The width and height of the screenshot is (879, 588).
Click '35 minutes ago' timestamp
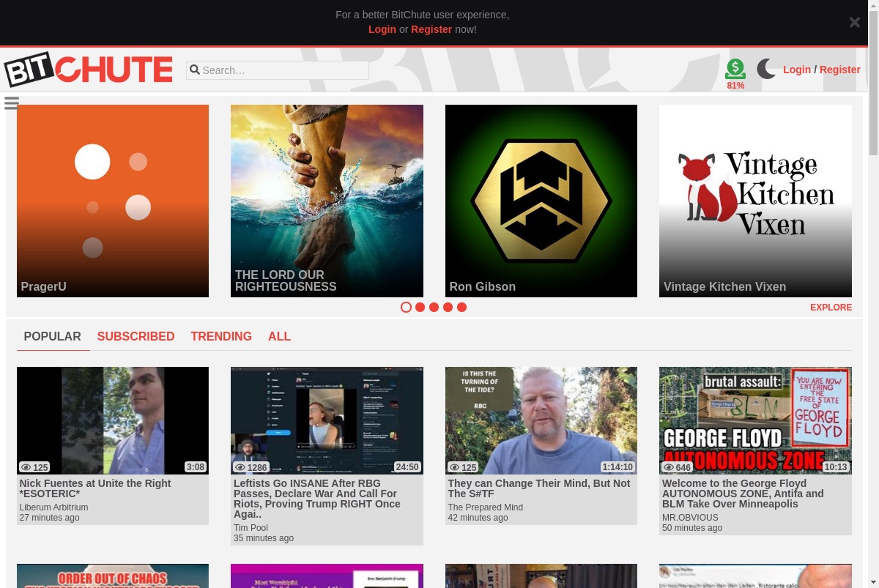point(264,538)
